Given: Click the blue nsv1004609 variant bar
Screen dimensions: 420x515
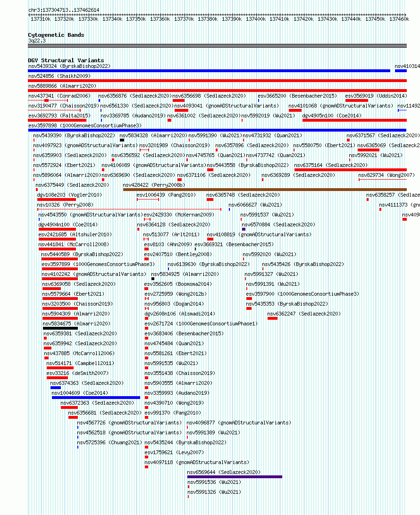Looking at the screenshot, I should [96, 398].
